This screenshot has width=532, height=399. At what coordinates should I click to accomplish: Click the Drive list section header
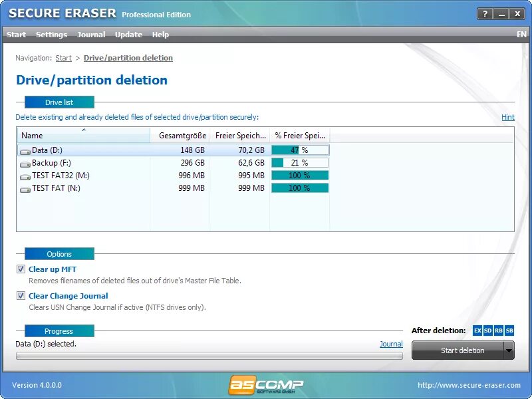click(59, 102)
